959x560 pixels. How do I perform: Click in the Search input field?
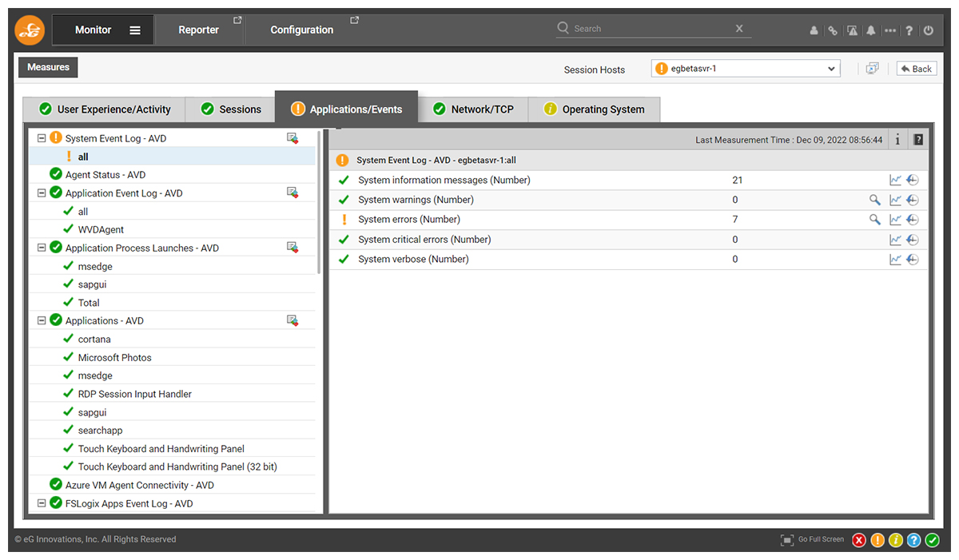point(651,29)
